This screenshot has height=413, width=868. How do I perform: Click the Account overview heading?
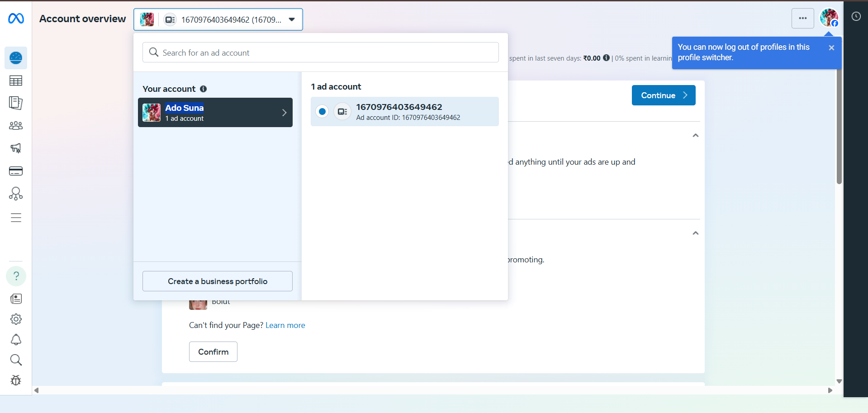82,19
